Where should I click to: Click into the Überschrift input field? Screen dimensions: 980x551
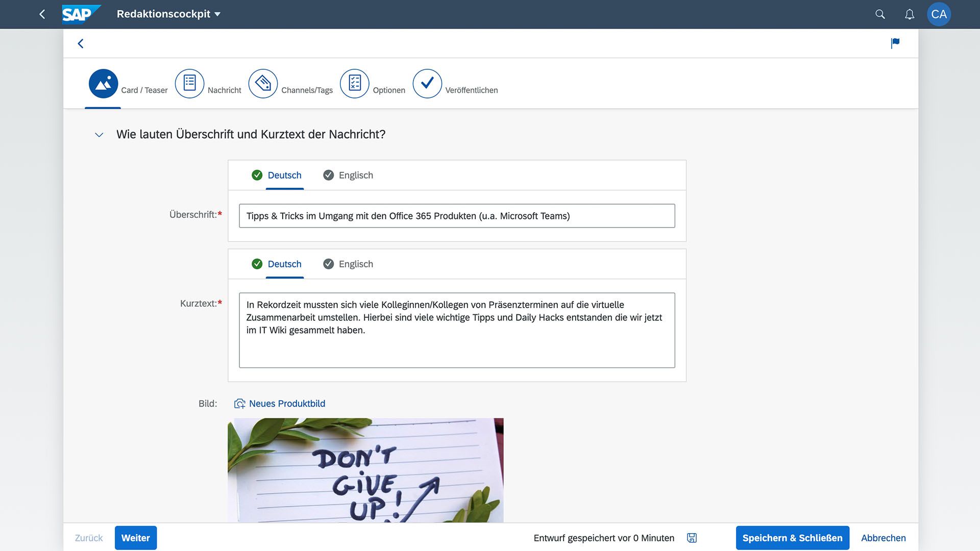click(x=457, y=216)
